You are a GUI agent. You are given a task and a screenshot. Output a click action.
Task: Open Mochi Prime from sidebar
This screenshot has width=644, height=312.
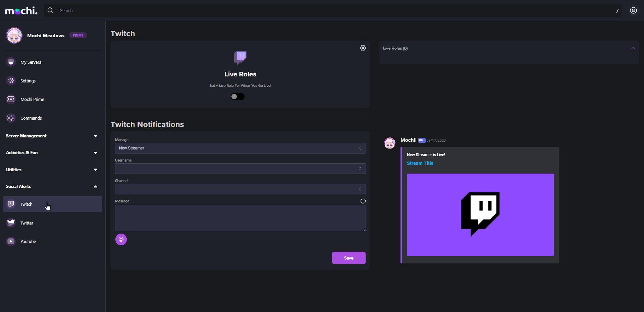click(x=32, y=100)
